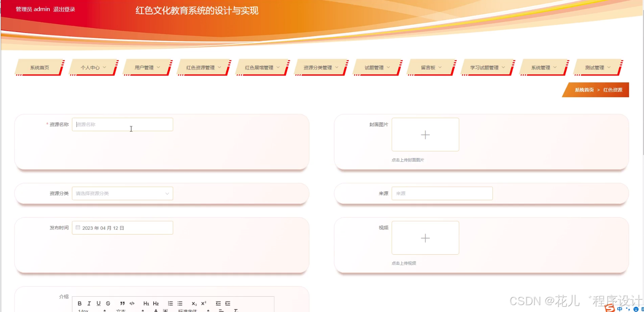The width and height of the screenshot is (644, 312).
Task: Open the 测试管理 menu
Action: (x=598, y=67)
